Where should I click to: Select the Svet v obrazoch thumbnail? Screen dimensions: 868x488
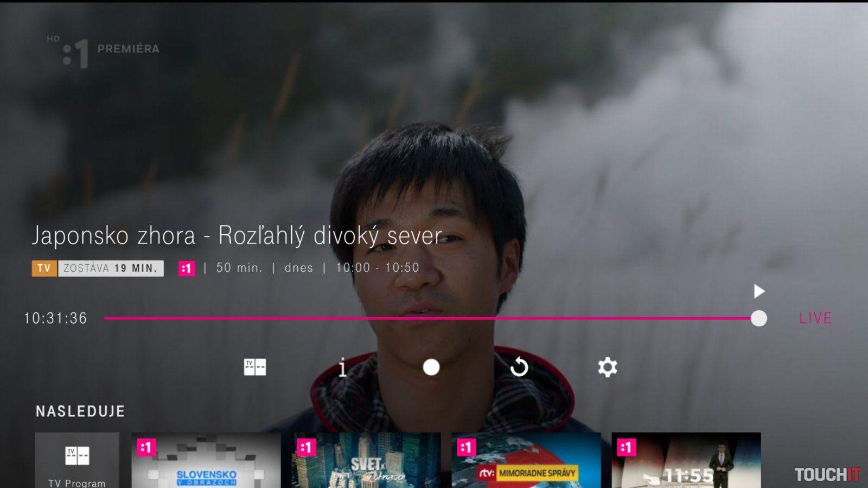click(366, 460)
